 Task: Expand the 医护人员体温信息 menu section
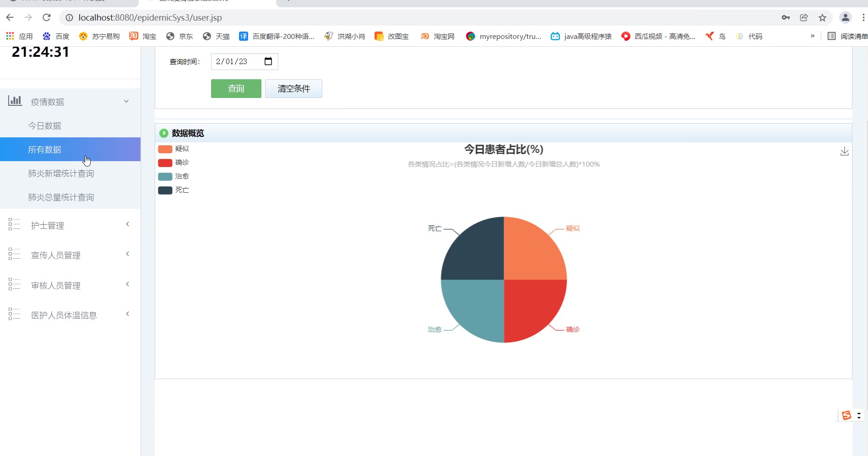[70, 315]
